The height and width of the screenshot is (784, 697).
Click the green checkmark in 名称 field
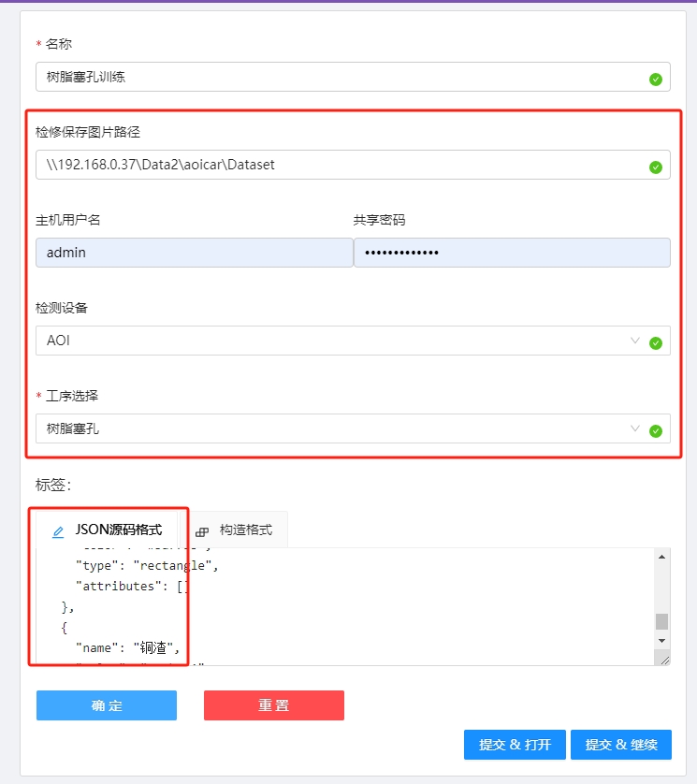click(655, 80)
